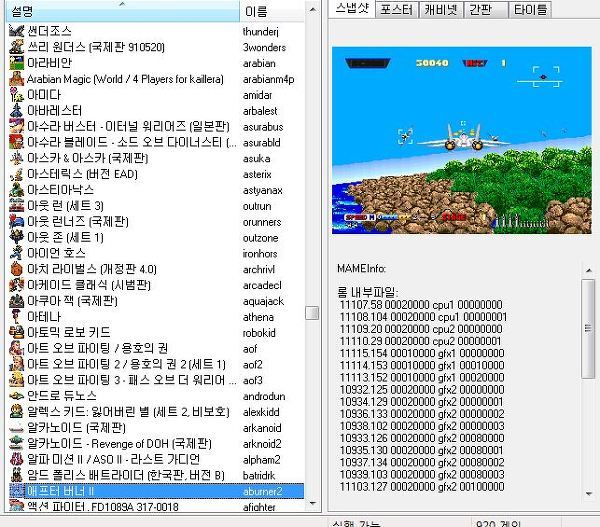Click the 아이언 호스 game icon
Viewport: 600px width, 527px height.
point(16,253)
